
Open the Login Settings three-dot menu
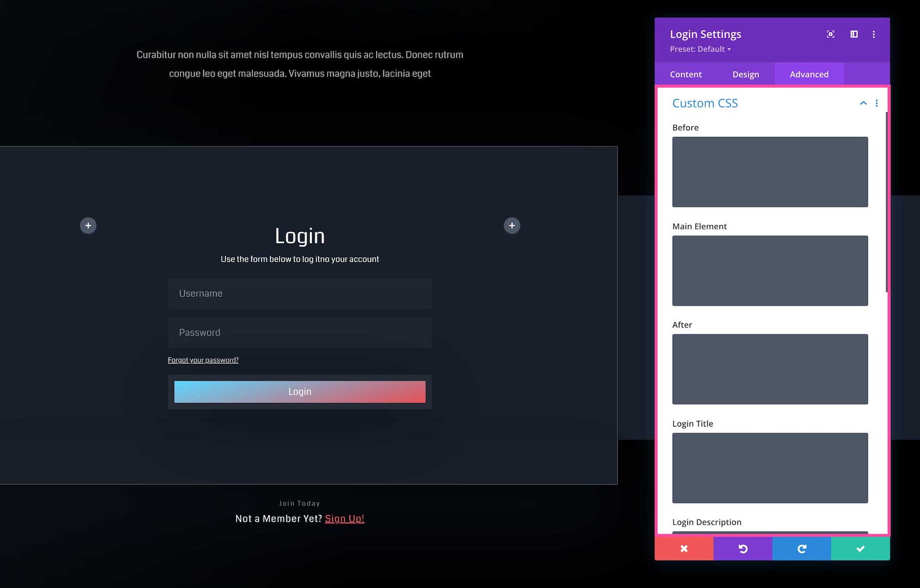[873, 34]
